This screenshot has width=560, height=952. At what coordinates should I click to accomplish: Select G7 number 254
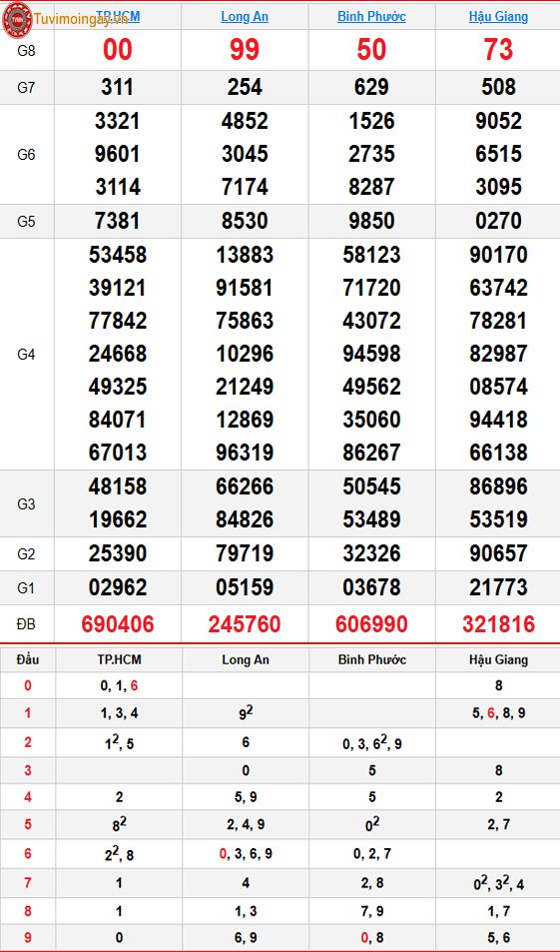point(245,88)
